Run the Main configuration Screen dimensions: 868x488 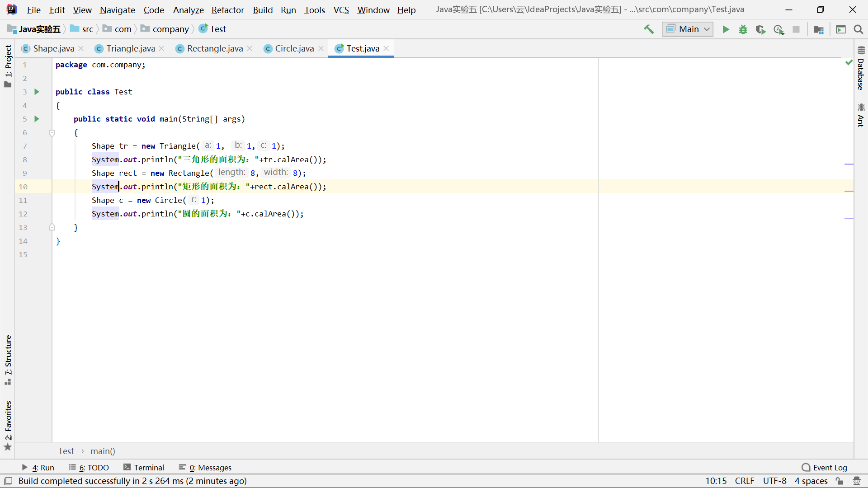726,29
